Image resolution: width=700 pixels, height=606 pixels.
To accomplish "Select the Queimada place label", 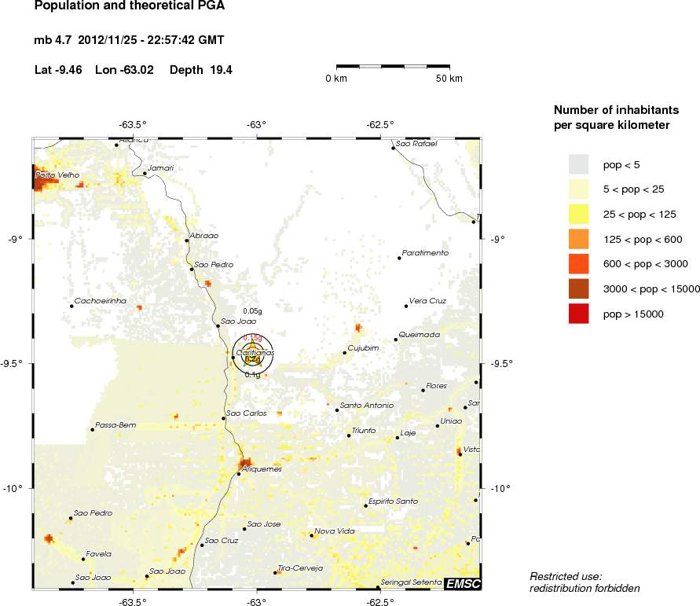I will pyautogui.click(x=420, y=335).
